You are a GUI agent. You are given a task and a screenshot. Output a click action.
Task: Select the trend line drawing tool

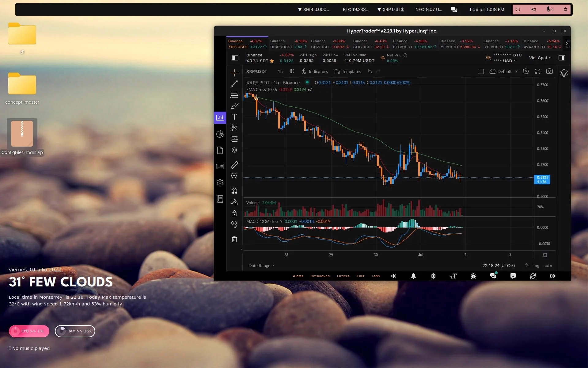click(234, 83)
